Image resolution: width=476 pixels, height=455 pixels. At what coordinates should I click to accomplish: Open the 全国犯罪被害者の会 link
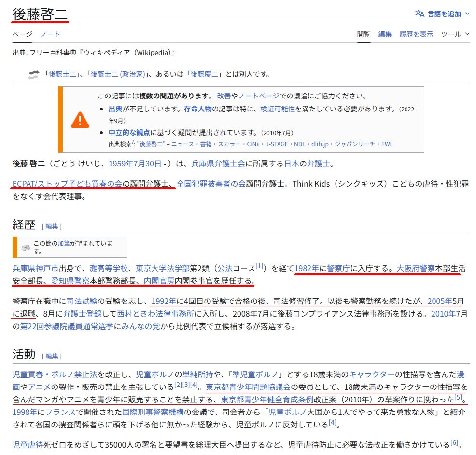[x=211, y=184]
